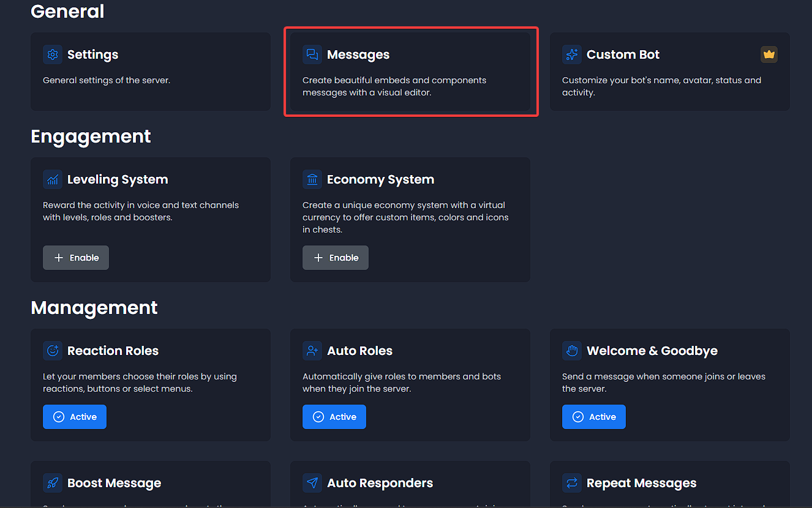Image resolution: width=812 pixels, height=508 pixels.
Task: Open the Custom Bot card title
Action: tap(623, 54)
